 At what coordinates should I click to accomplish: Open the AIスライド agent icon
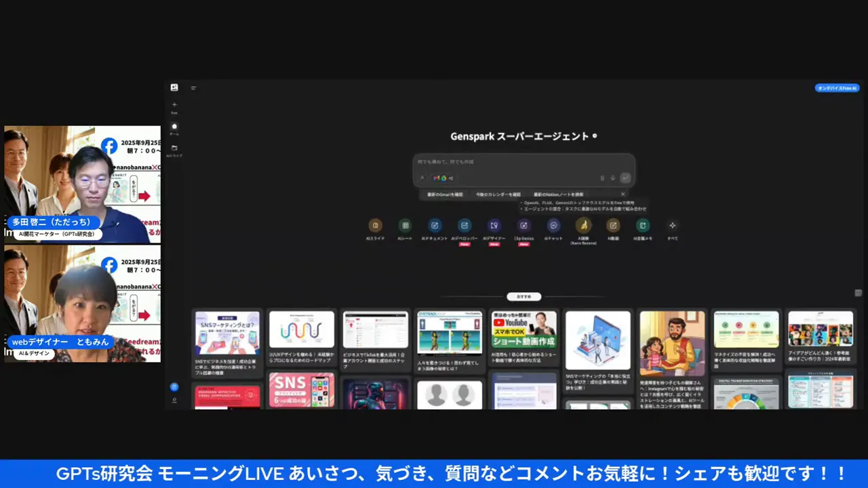[375, 226]
